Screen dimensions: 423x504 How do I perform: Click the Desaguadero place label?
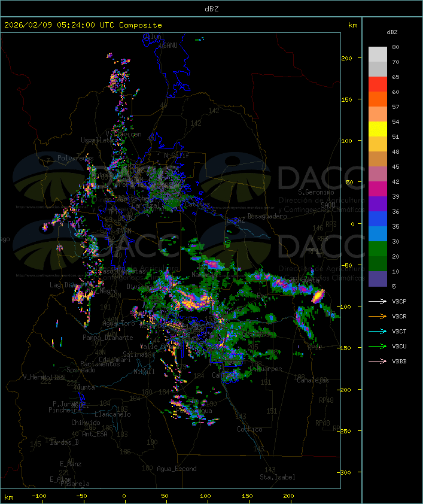(267, 216)
